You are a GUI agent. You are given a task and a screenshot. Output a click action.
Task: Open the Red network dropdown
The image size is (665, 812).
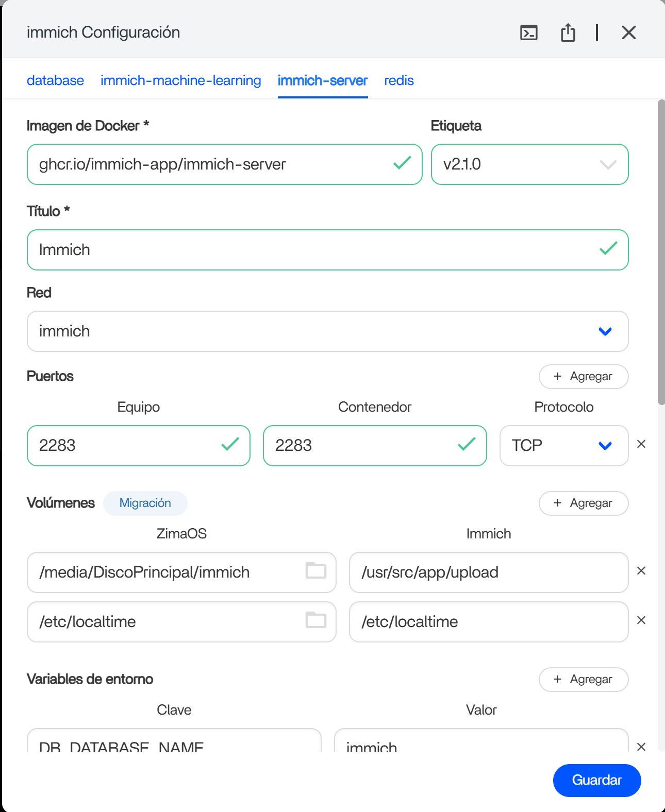(605, 331)
